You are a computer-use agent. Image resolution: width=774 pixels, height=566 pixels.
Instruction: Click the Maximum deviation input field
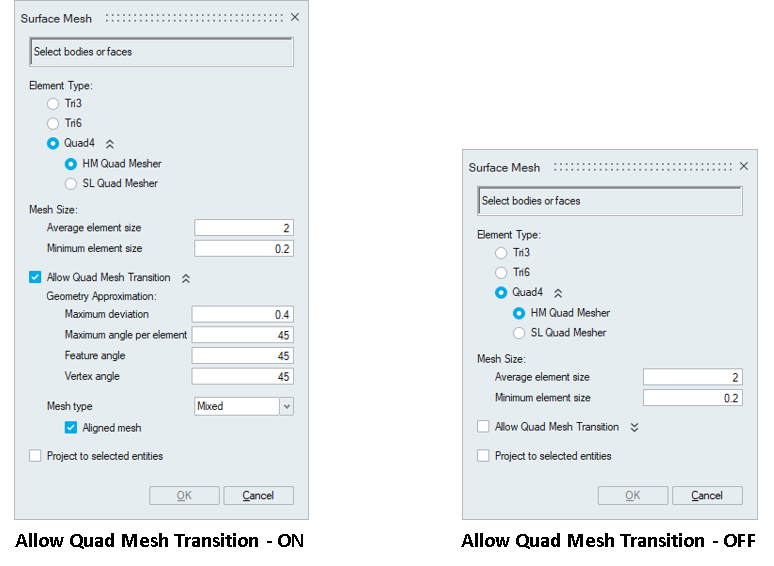[242, 315]
